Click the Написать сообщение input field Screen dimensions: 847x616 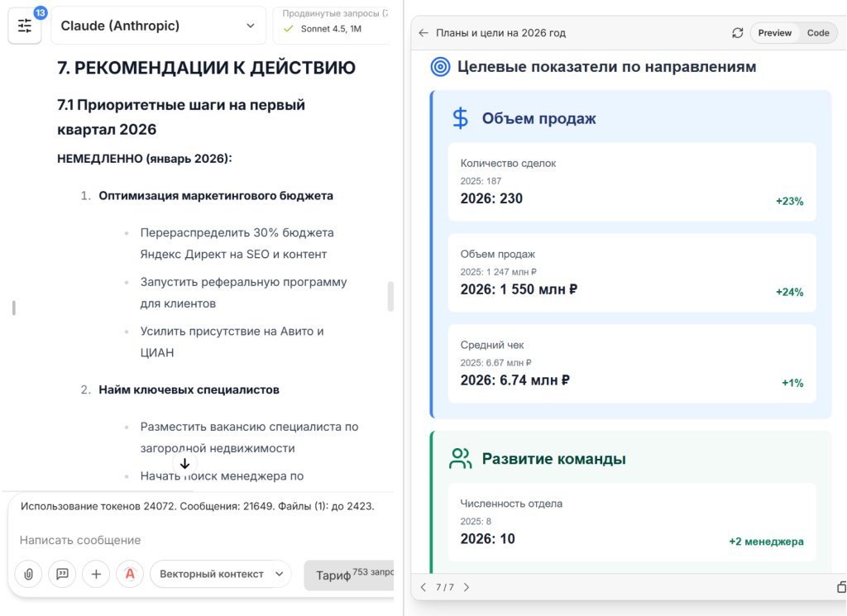point(165,539)
